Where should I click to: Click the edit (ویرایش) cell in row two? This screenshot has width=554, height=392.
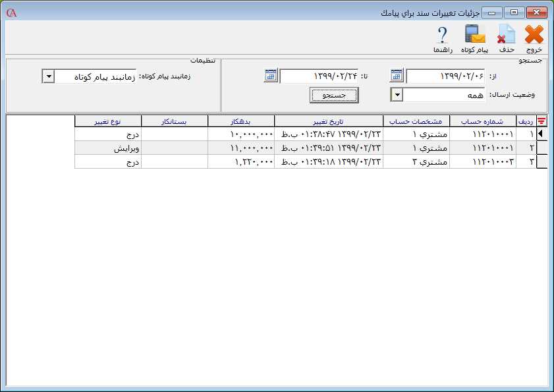pyautogui.click(x=107, y=148)
